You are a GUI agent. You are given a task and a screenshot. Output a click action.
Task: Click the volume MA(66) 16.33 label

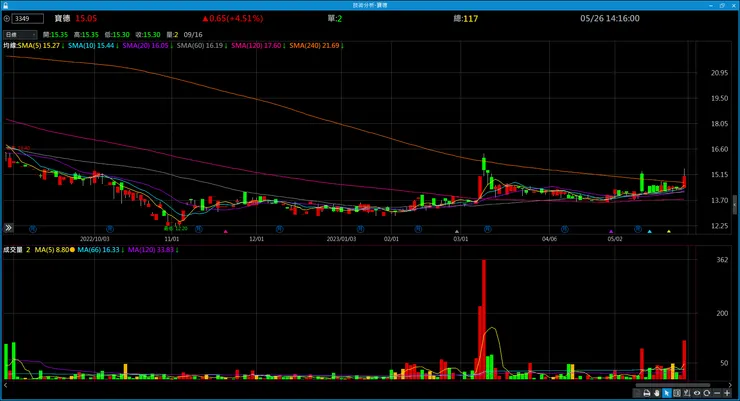[x=101, y=250]
